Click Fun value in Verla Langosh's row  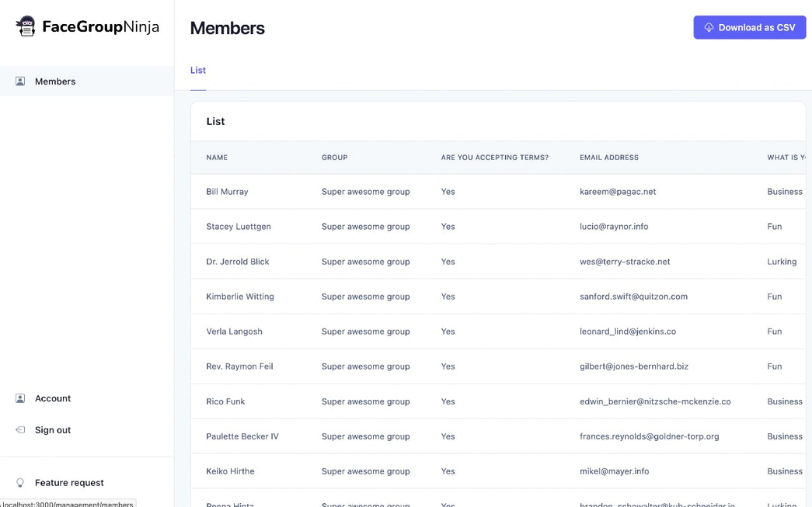(x=774, y=332)
